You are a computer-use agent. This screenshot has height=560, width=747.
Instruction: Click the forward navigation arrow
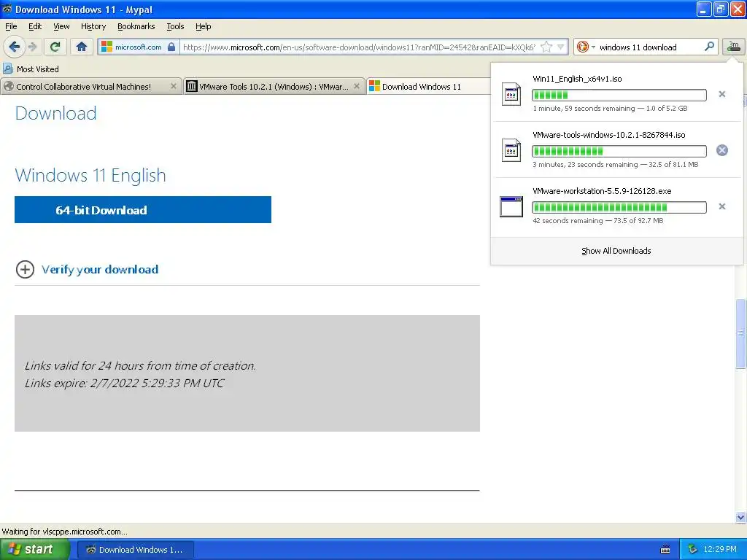coord(32,47)
